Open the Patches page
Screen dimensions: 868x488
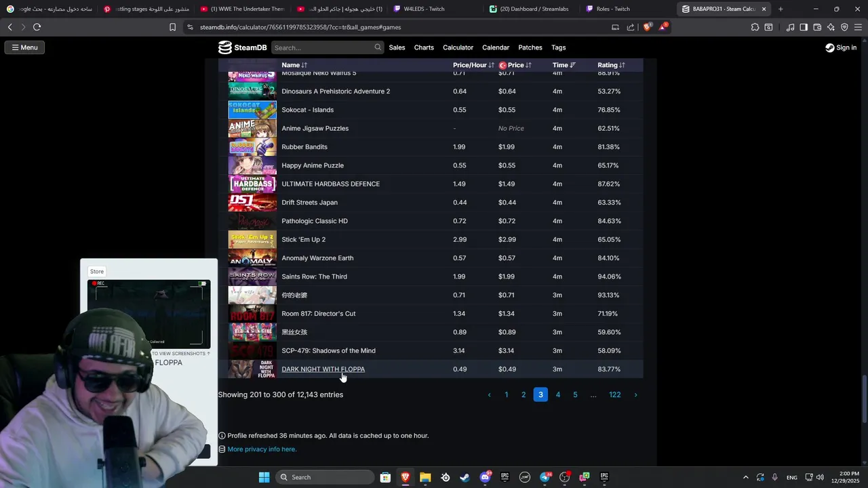pyautogui.click(x=530, y=47)
